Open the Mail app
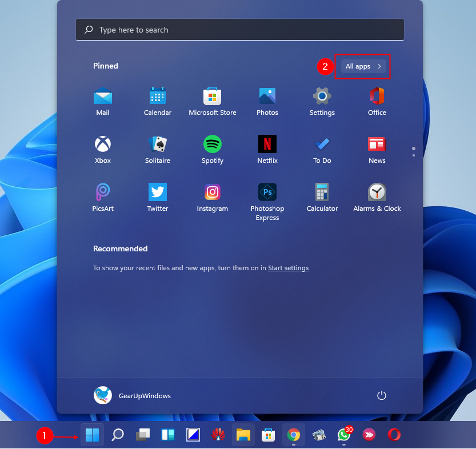 [103, 102]
